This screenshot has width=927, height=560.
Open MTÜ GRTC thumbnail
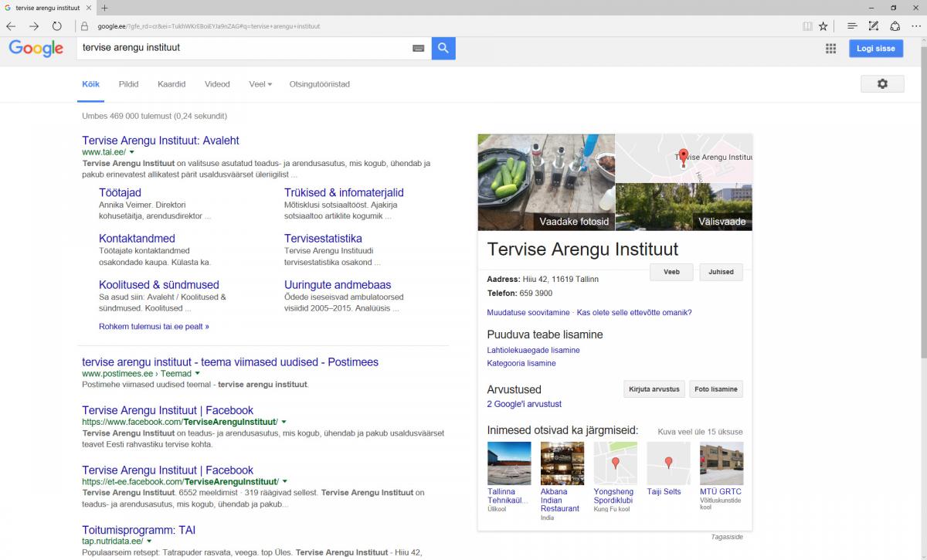[x=722, y=463]
